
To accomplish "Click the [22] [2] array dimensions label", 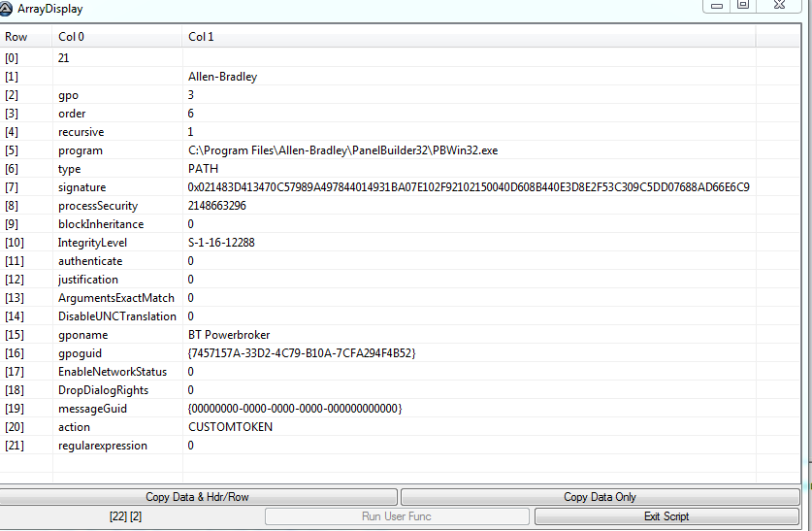I will [126, 516].
